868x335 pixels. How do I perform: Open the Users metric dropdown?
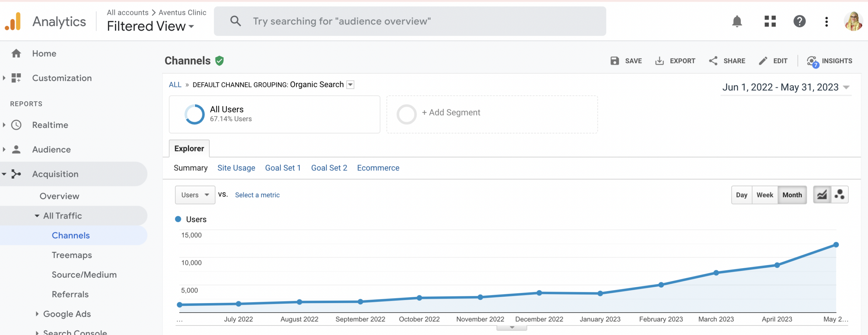[195, 195]
